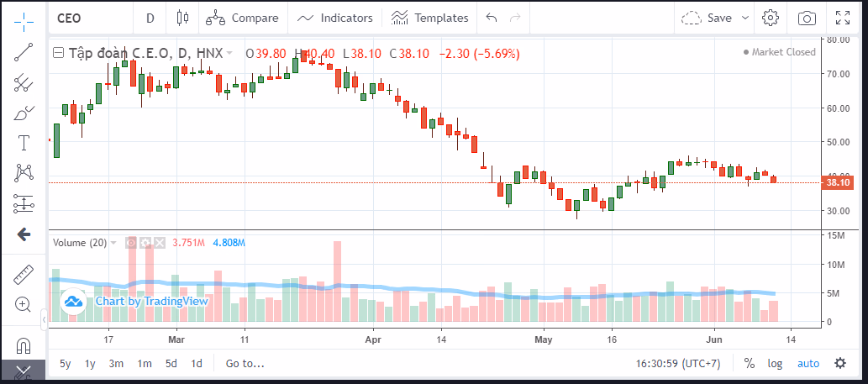Toggle the log scale

[775, 364]
